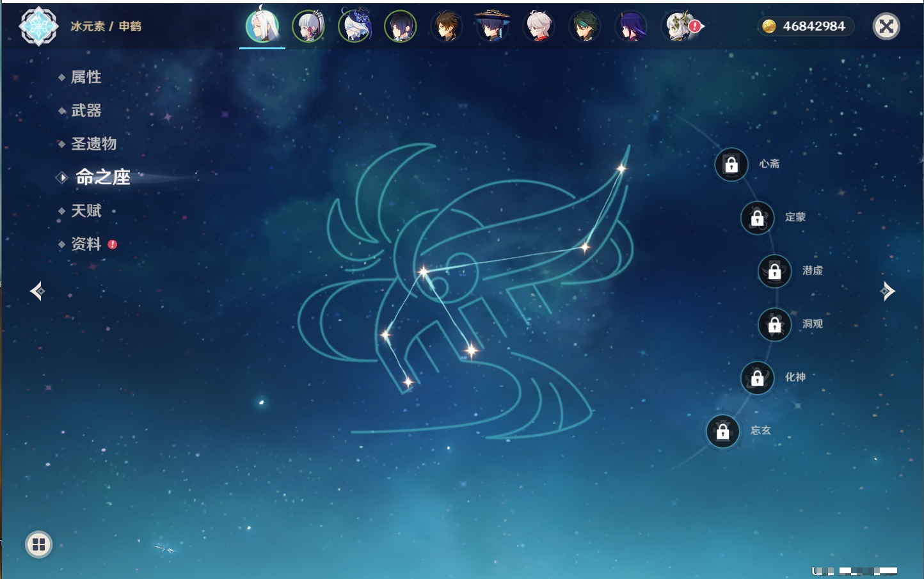
Task: Click the Cryo element snowflake emblem
Action: (x=38, y=26)
